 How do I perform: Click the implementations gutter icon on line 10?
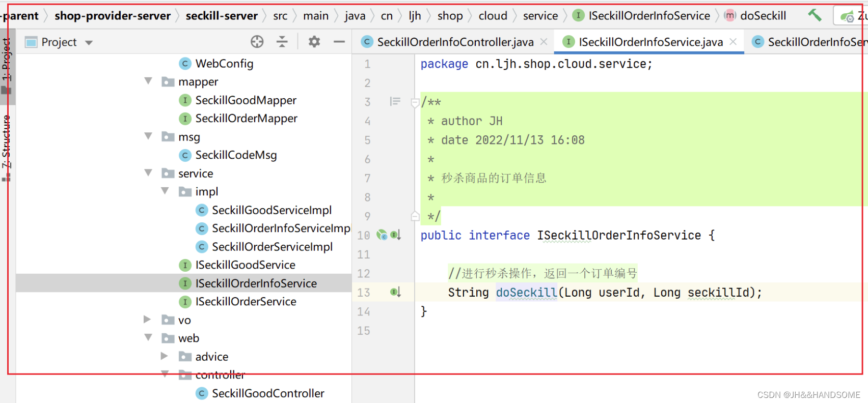coord(396,235)
